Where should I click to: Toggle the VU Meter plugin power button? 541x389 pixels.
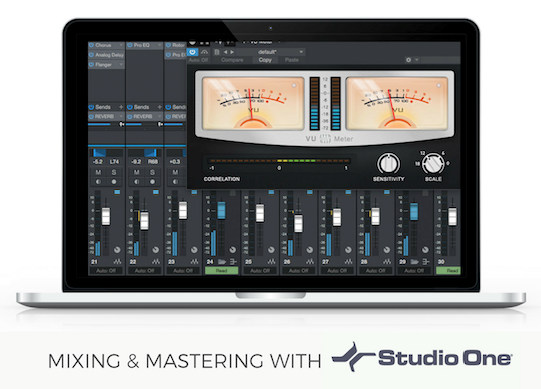[x=193, y=52]
